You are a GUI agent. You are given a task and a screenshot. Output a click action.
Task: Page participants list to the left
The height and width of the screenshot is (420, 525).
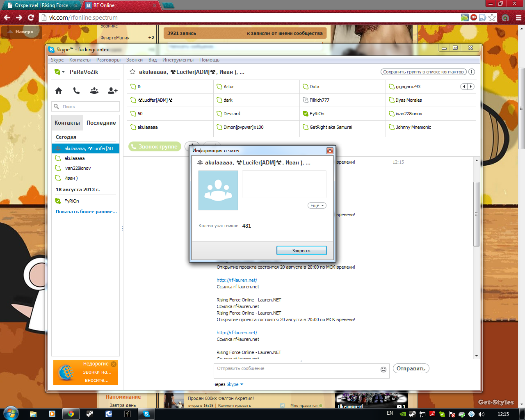(x=464, y=87)
